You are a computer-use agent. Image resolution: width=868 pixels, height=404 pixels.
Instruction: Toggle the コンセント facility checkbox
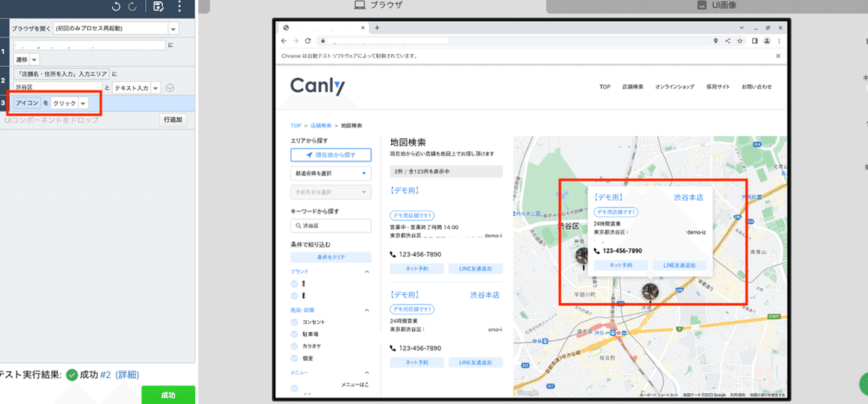294,322
